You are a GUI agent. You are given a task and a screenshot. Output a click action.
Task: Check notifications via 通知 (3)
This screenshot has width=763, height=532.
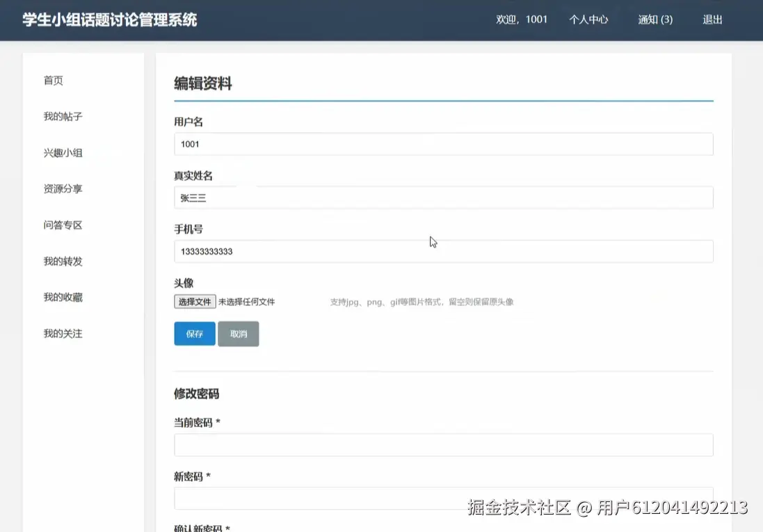point(654,19)
